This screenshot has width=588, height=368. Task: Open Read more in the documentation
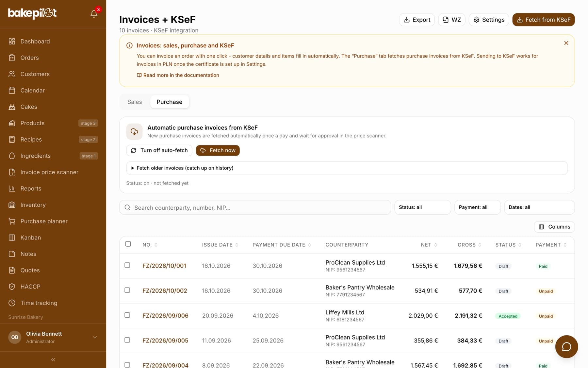click(178, 75)
